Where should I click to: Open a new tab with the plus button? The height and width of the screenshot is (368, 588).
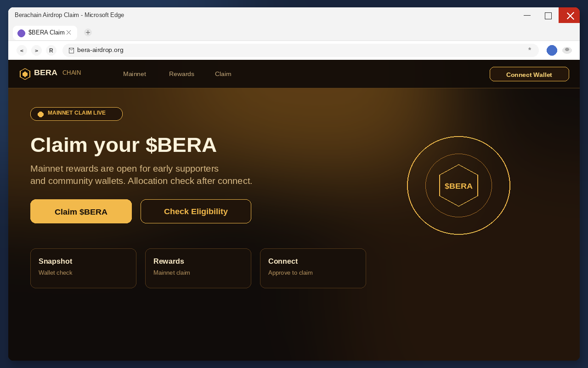88,32
